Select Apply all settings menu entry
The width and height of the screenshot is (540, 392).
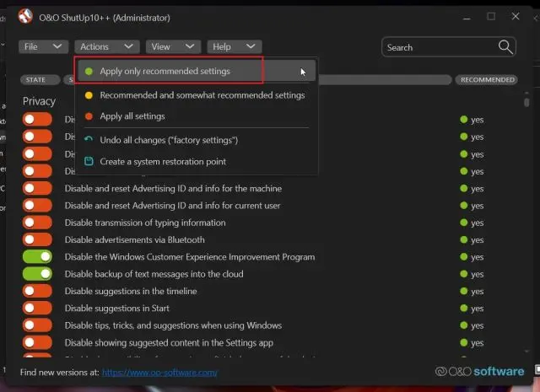click(197, 116)
